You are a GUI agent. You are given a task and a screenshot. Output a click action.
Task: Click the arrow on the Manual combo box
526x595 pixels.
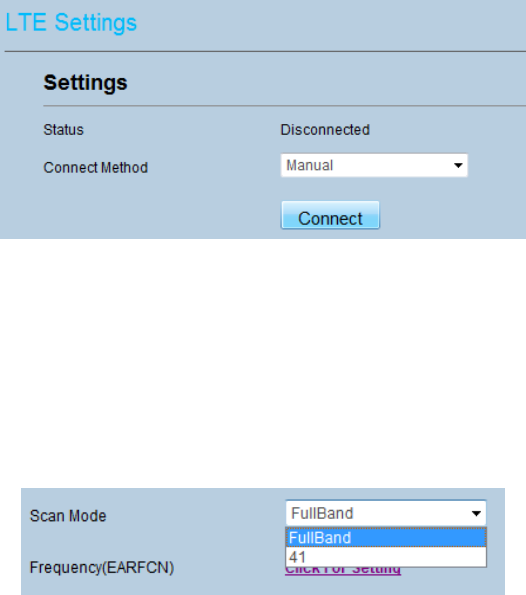458,165
